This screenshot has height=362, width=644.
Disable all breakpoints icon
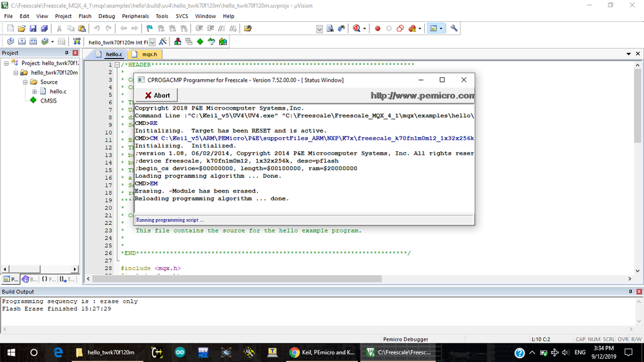click(400, 28)
